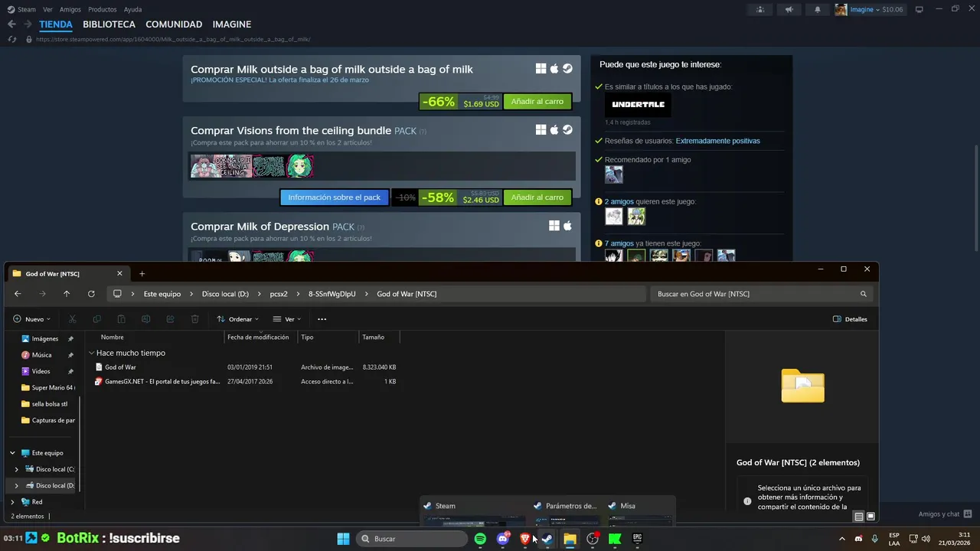Click the Share icon in Explorer toolbar
The height and width of the screenshot is (551, 980).
(x=170, y=319)
